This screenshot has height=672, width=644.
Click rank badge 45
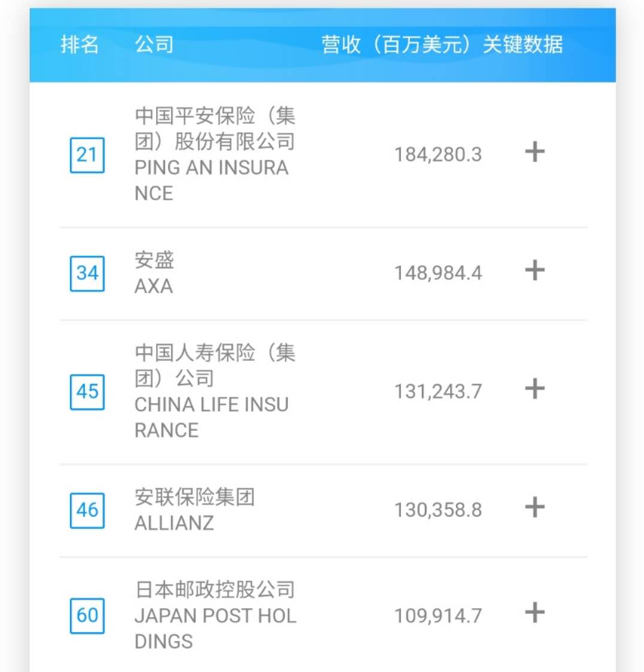(x=87, y=392)
